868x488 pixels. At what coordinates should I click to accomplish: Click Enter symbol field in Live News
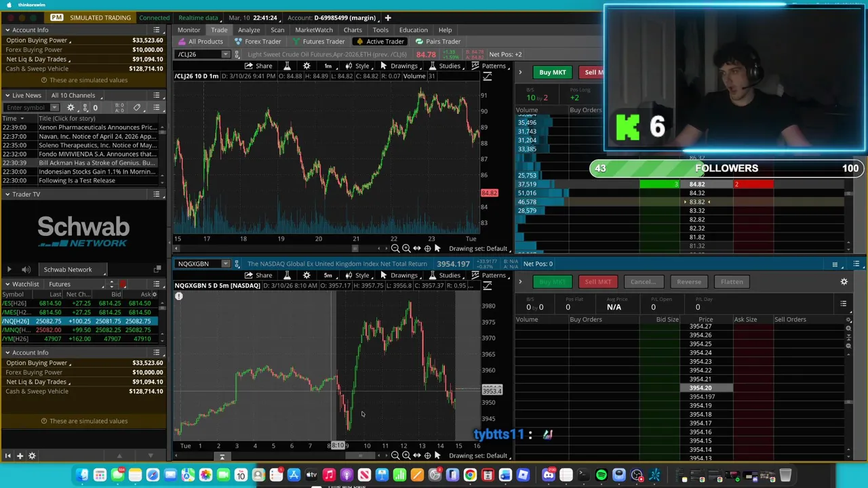pyautogui.click(x=28, y=108)
